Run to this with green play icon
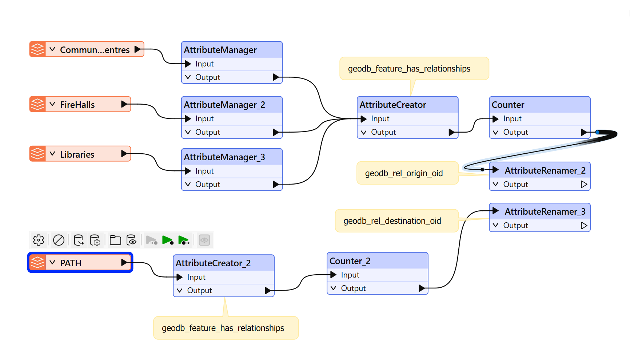The image size is (630, 364). pyautogui.click(x=168, y=240)
